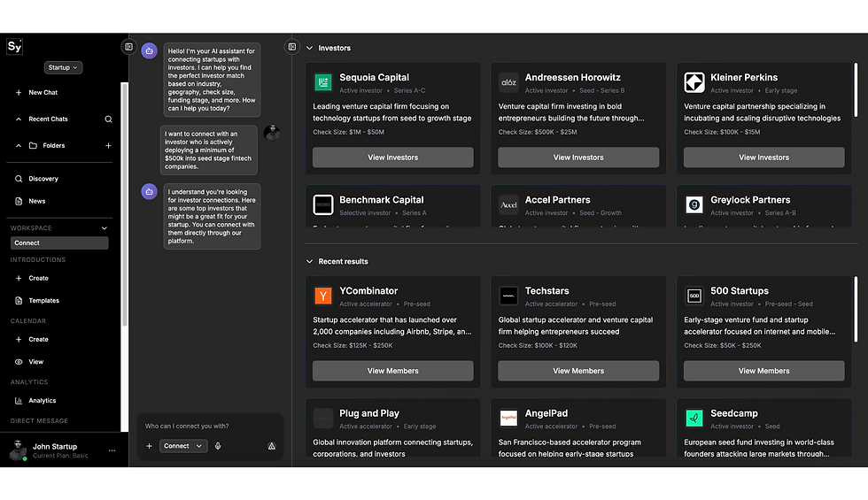Open the Connect mode dropdown in chat
Viewport: 868px width, 500px height.
point(183,446)
